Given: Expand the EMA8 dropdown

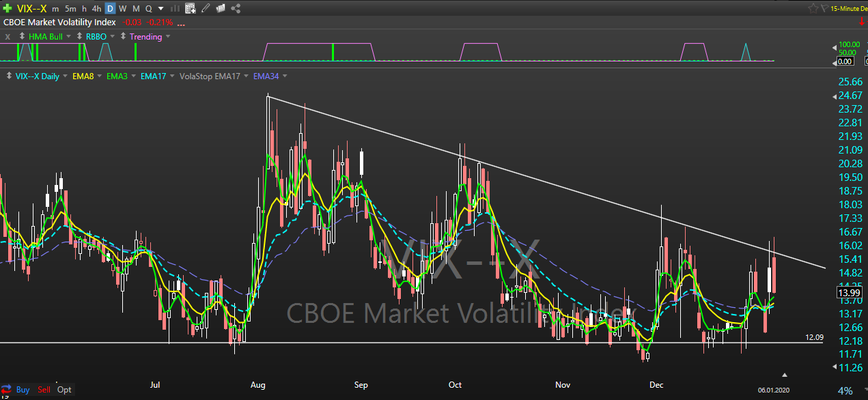Looking at the screenshot, I should coord(100,76).
